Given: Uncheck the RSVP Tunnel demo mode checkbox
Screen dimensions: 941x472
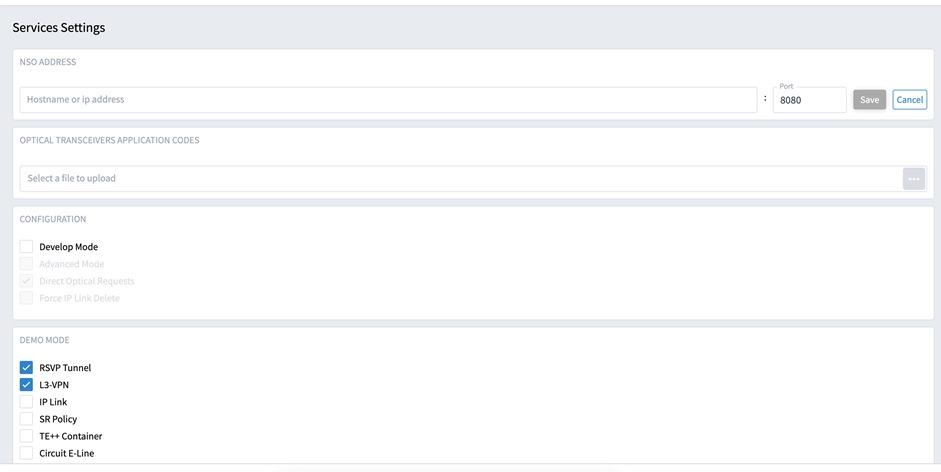Looking at the screenshot, I should pos(27,368).
